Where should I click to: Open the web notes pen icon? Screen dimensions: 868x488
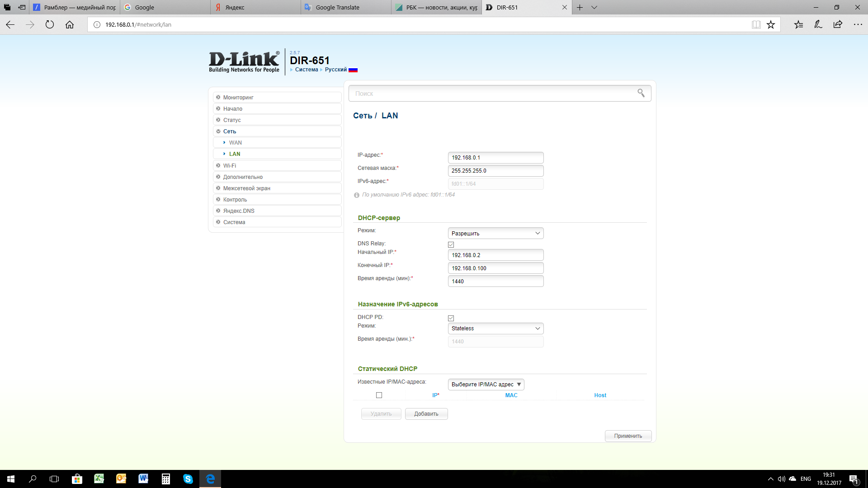(818, 24)
